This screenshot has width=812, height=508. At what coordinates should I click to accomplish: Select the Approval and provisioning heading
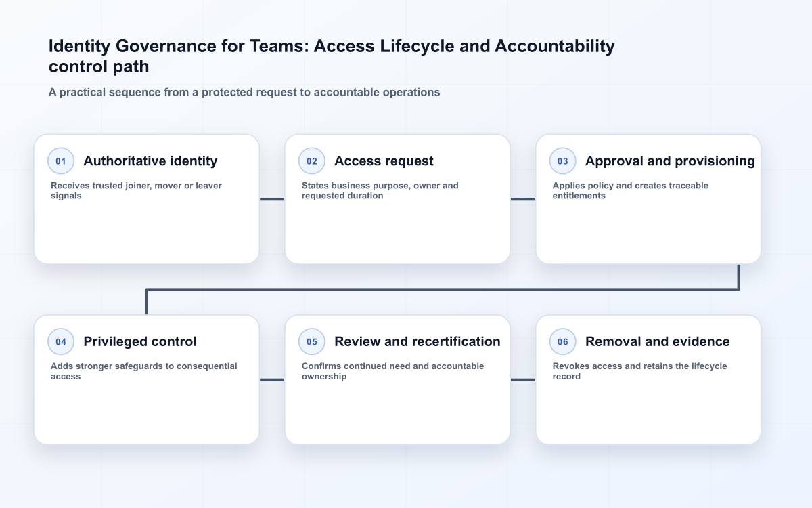670,161
